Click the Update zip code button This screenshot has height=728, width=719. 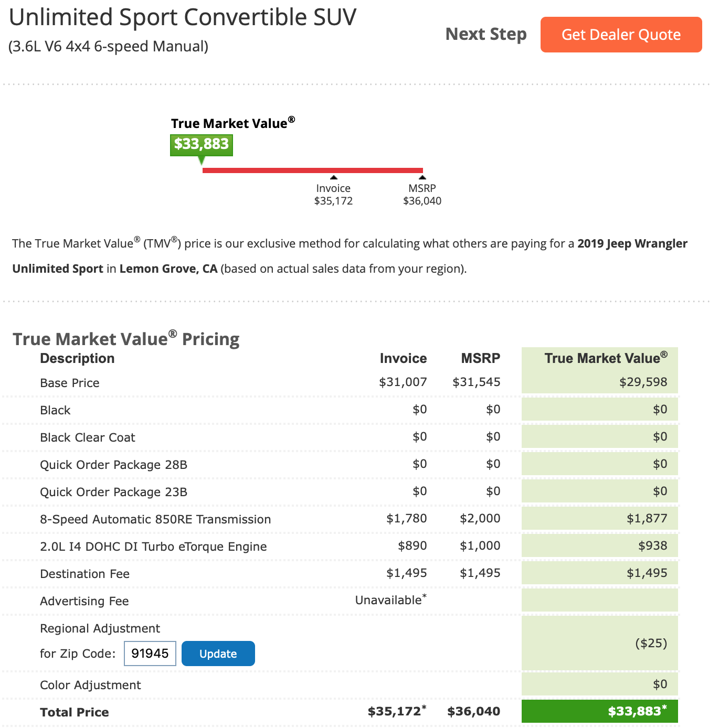tap(218, 654)
